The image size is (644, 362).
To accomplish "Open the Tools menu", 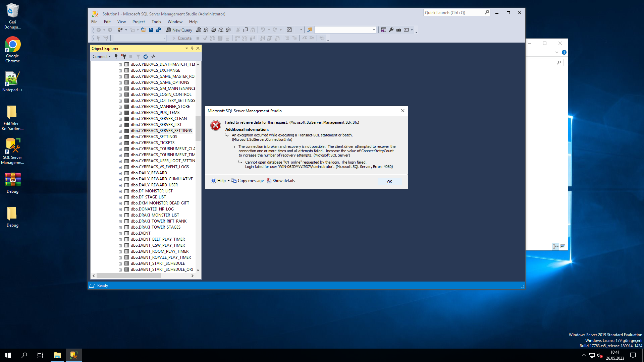I will [x=156, y=22].
